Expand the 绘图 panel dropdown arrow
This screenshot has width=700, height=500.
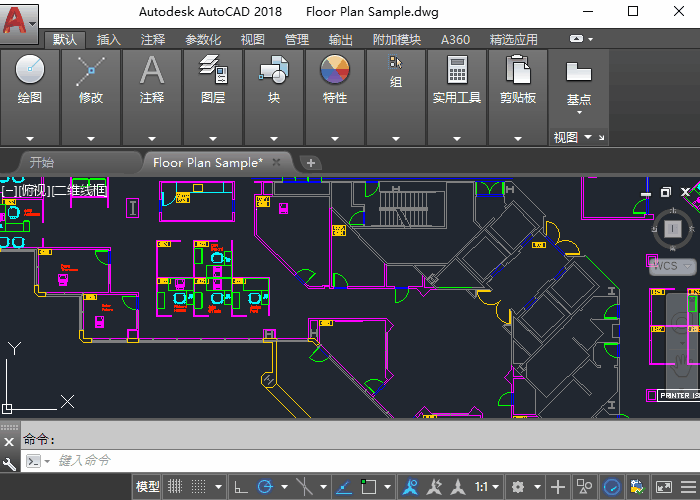click(30, 139)
